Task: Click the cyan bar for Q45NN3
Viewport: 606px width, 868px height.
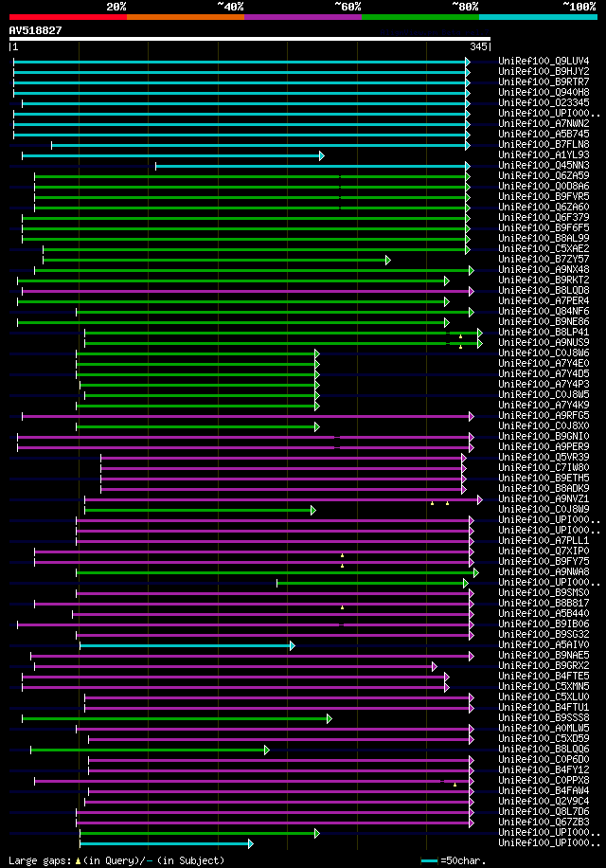Action: click(313, 166)
